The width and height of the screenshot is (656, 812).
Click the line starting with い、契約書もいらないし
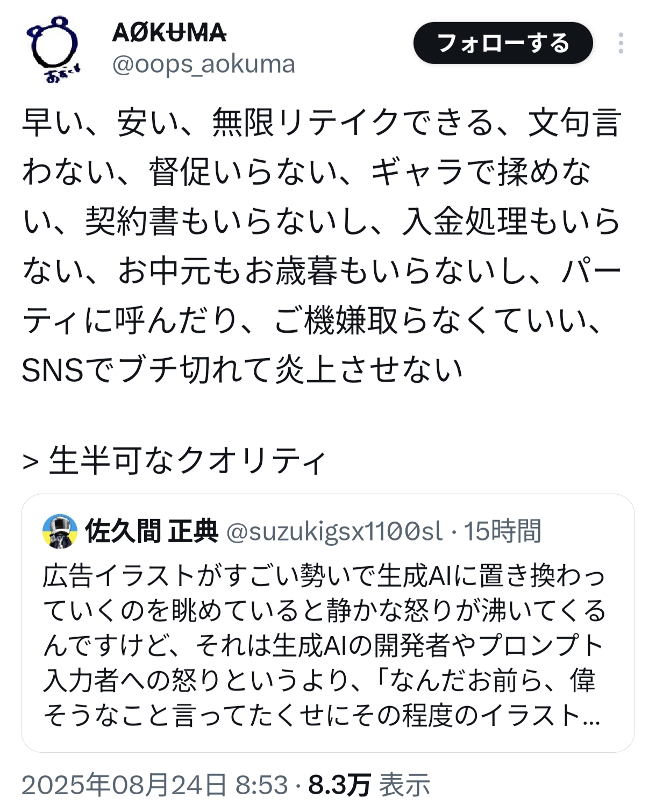click(x=322, y=222)
